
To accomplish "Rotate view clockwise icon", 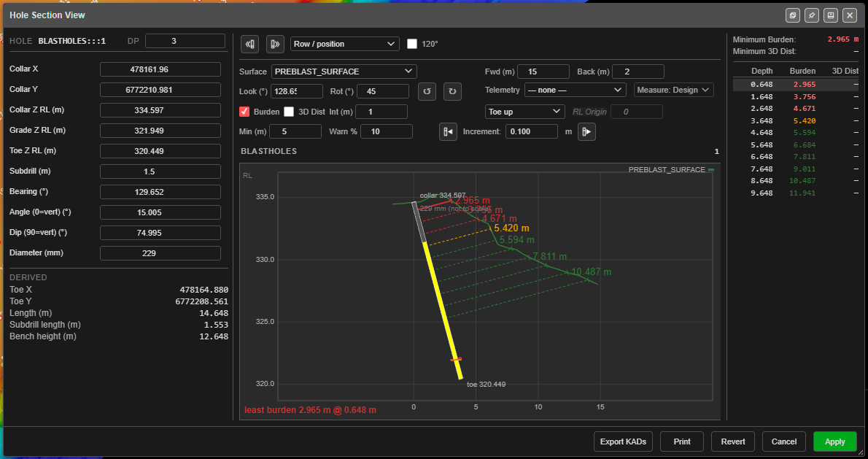I will pos(452,91).
